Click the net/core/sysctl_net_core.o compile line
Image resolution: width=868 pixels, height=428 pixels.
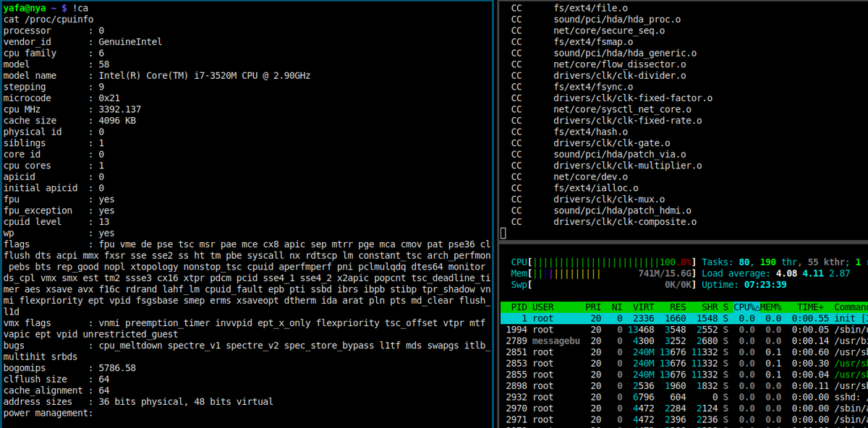click(601, 109)
